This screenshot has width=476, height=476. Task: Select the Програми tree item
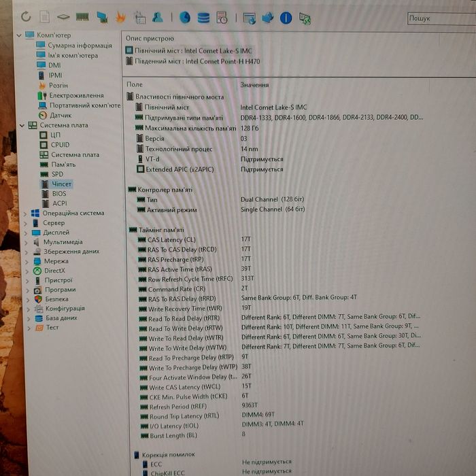[55, 290]
